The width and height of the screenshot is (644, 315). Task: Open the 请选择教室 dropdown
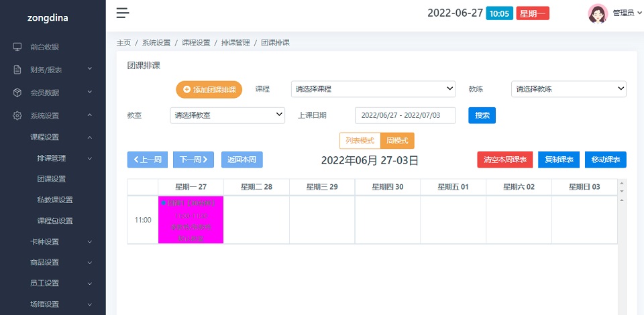pyautogui.click(x=227, y=115)
